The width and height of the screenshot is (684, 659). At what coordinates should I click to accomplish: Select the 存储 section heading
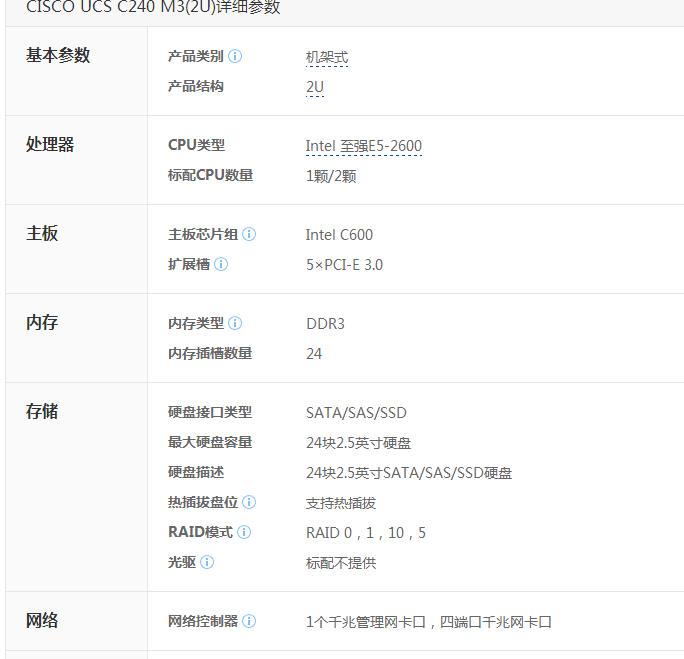point(42,412)
